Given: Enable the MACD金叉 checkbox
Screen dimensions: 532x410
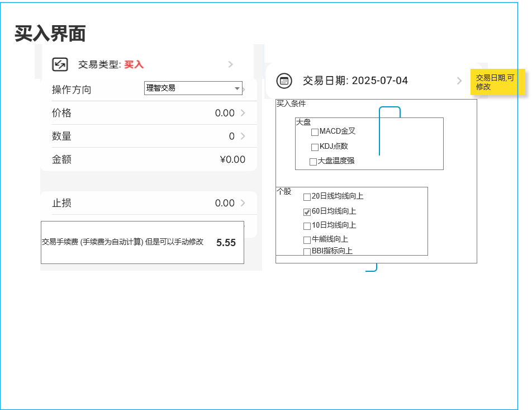Looking at the screenshot, I should 315,132.
